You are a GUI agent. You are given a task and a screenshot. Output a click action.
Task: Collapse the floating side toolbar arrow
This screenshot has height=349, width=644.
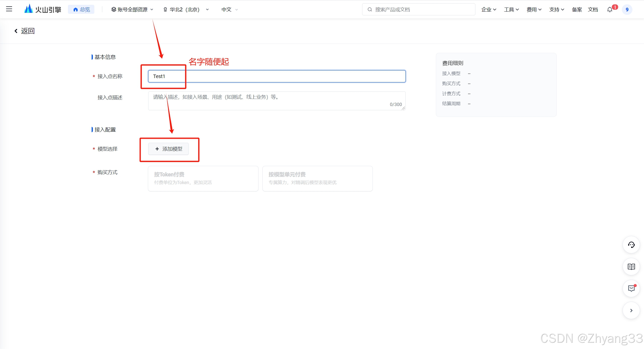tap(631, 310)
